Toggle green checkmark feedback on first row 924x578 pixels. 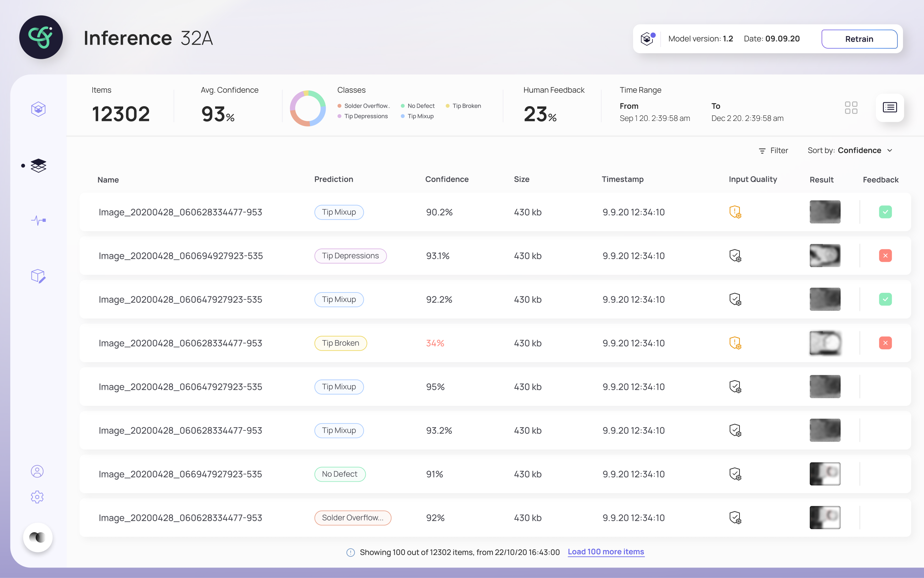point(885,212)
